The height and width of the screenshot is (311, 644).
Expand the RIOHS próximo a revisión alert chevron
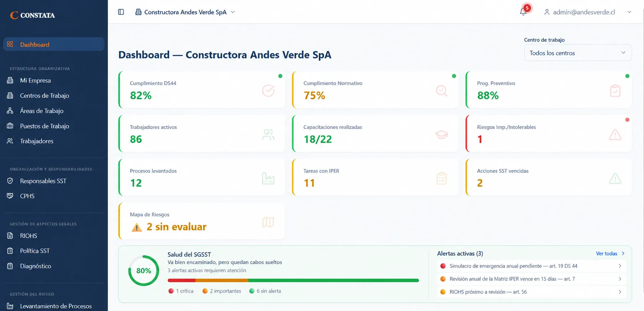click(620, 292)
